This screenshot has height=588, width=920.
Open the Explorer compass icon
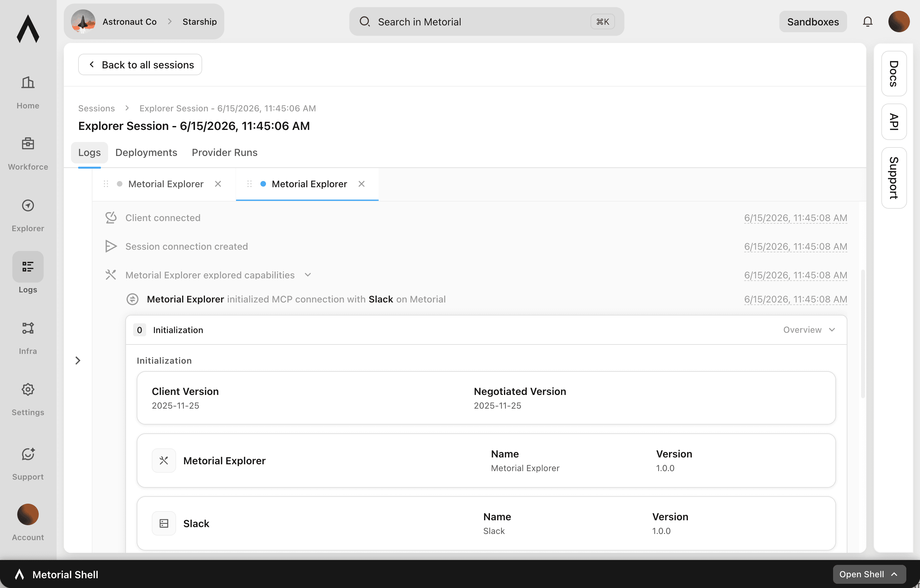tap(28, 205)
